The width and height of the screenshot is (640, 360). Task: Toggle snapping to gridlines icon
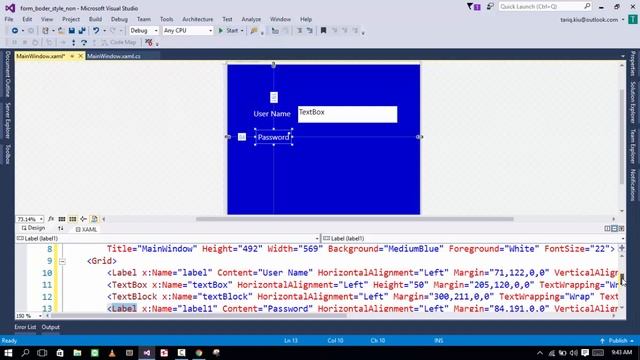[73, 219]
